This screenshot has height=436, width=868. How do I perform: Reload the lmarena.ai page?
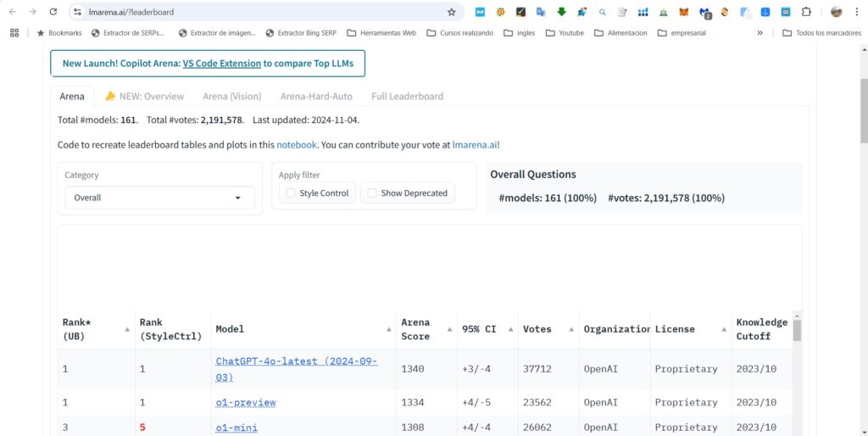[53, 12]
